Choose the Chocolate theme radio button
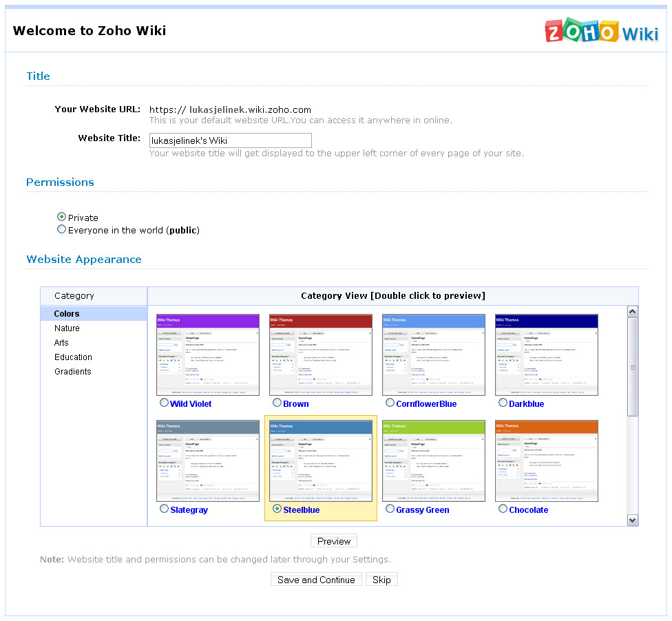This screenshot has height=621, width=672. 503,508
